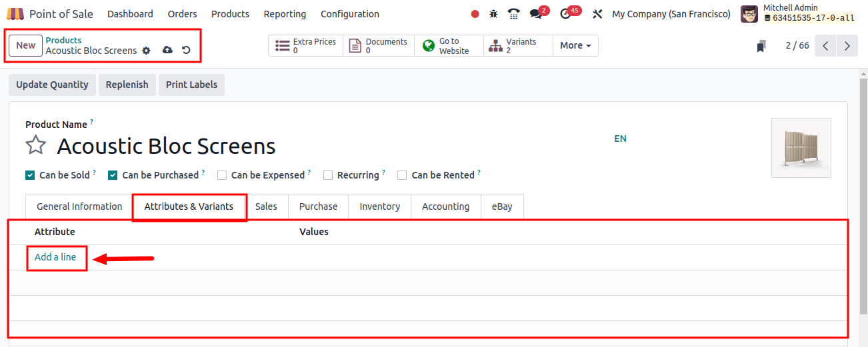Open Products menu in top bar
The height and width of the screenshot is (347, 868).
pos(230,14)
